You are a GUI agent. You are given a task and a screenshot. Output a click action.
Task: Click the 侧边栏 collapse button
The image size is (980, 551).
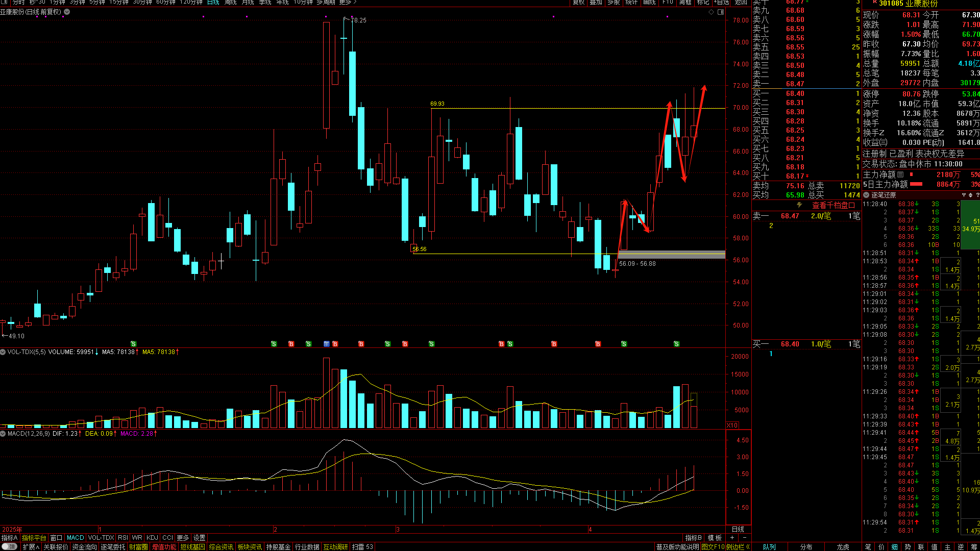click(738, 547)
